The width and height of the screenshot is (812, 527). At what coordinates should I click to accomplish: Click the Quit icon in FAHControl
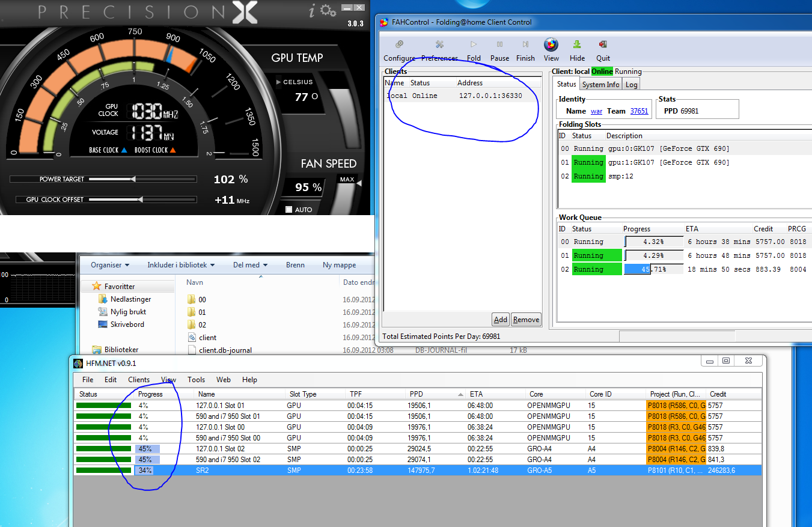tap(603, 44)
